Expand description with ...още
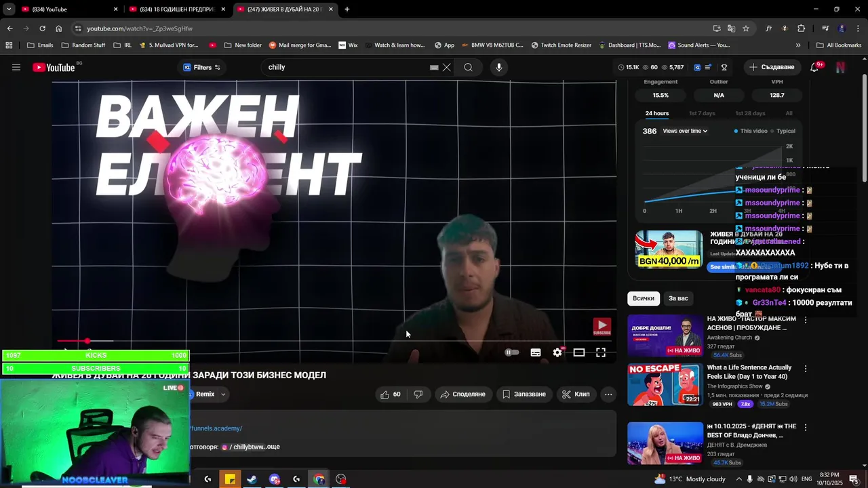This screenshot has width=868, height=488. pyautogui.click(x=271, y=447)
